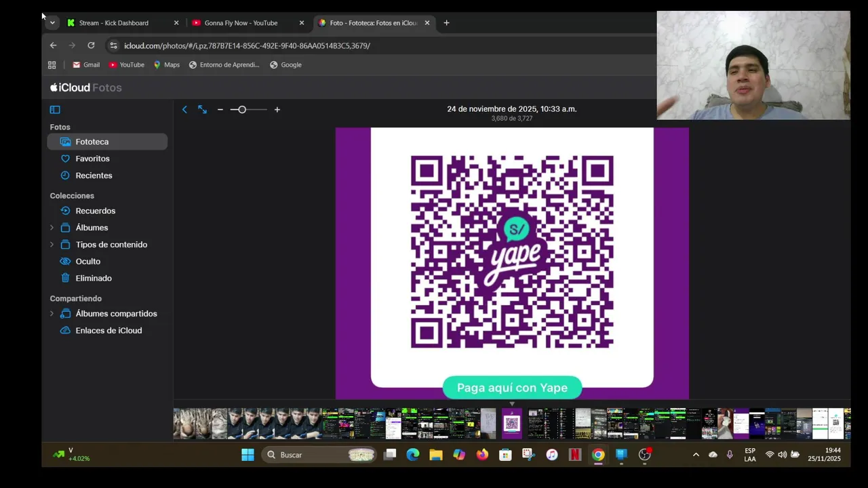Expand the Tipos de contenido chevron
The height and width of the screenshot is (488, 868).
point(52,245)
